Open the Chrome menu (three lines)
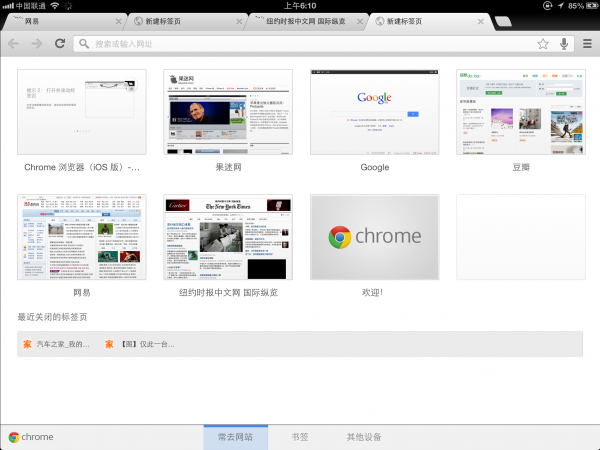This screenshot has width=600, height=450. click(x=587, y=44)
